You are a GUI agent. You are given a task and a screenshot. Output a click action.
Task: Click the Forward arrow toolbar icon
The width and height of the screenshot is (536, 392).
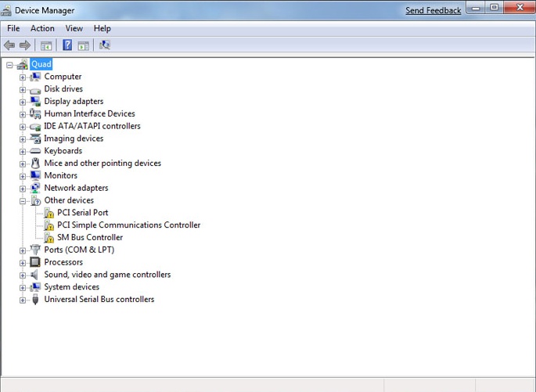point(25,45)
